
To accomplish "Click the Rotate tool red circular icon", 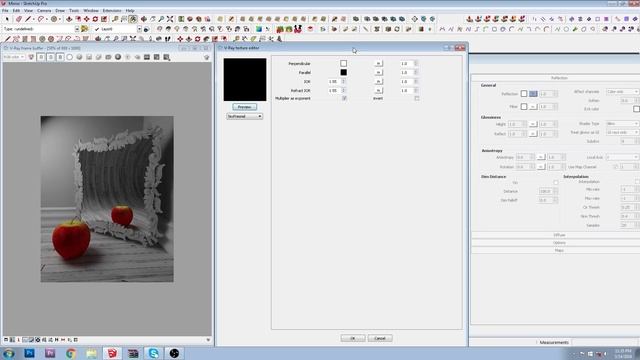I will coord(95,19).
